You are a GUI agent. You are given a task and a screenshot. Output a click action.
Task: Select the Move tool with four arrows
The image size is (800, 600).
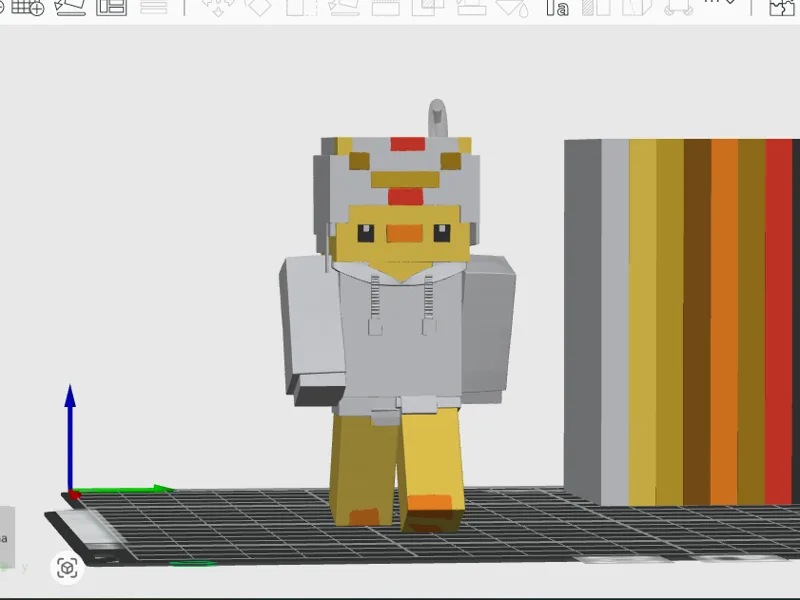[x=218, y=7]
